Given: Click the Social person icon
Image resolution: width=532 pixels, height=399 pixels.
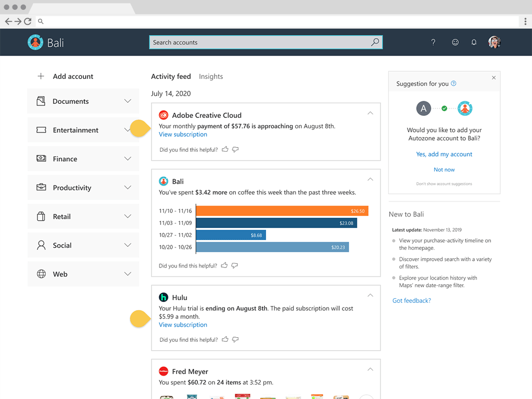Looking at the screenshot, I should pos(41,245).
